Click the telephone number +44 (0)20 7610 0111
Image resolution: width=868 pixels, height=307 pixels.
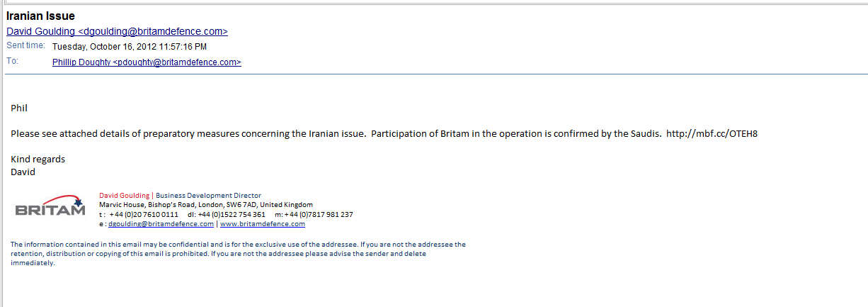(144, 215)
